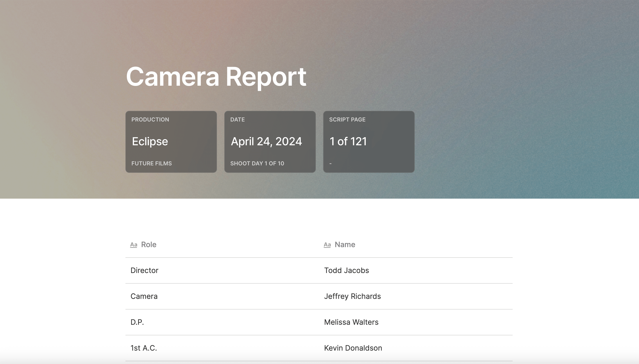Screen dimensions: 639x364
Task: Click the DATE heading label
Action: [x=237, y=119]
